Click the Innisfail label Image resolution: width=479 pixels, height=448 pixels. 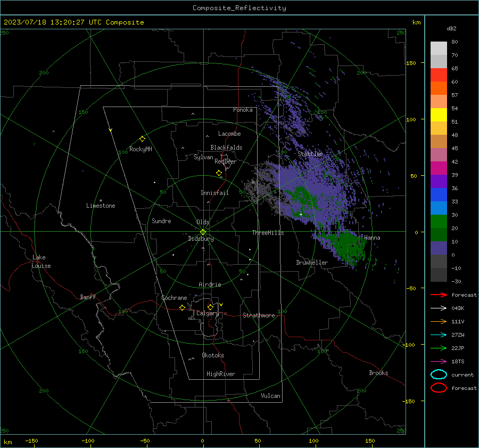pos(214,193)
